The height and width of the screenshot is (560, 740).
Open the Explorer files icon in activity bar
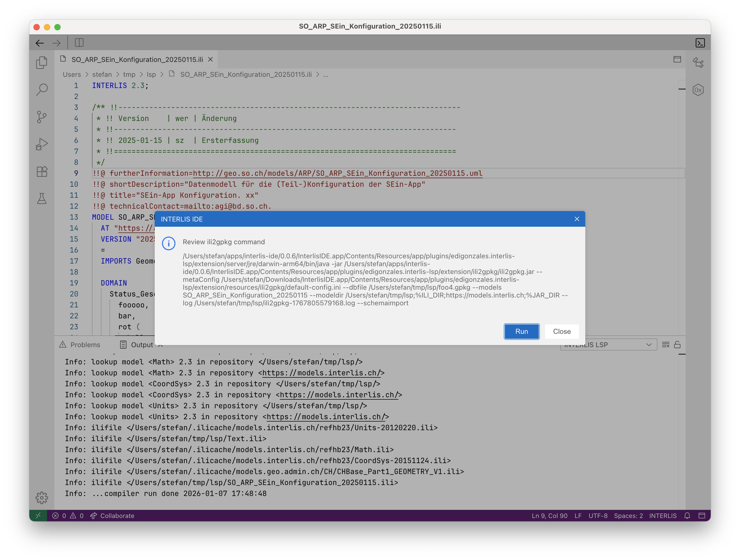point(42,62)
